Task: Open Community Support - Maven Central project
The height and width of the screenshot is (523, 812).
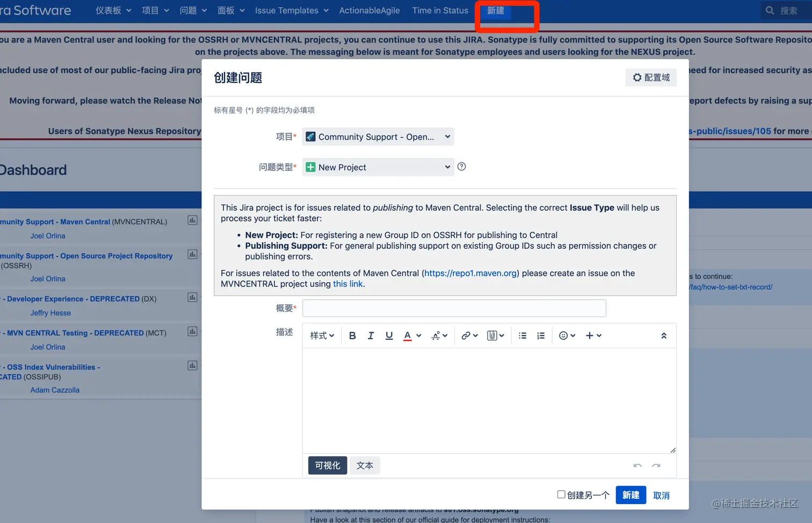Action: click(55, 221)
